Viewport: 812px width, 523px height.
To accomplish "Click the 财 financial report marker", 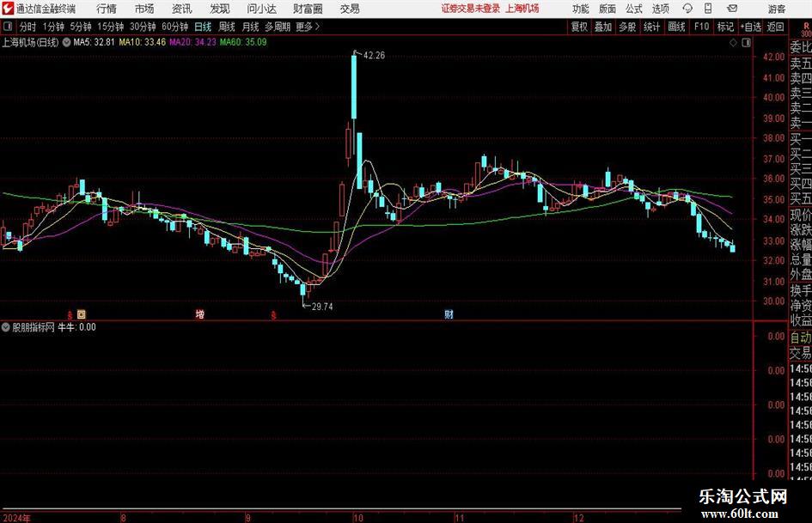I will coord(449,314).
